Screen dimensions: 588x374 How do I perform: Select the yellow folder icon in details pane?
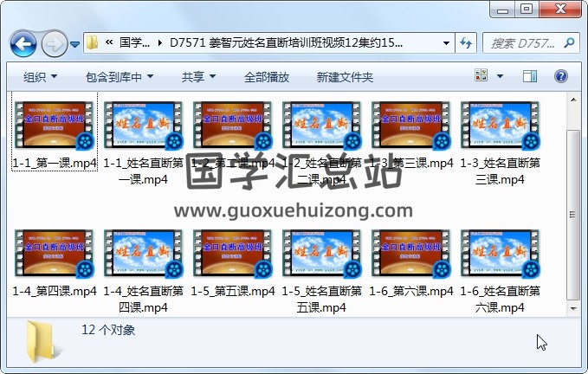pos(41,341)
